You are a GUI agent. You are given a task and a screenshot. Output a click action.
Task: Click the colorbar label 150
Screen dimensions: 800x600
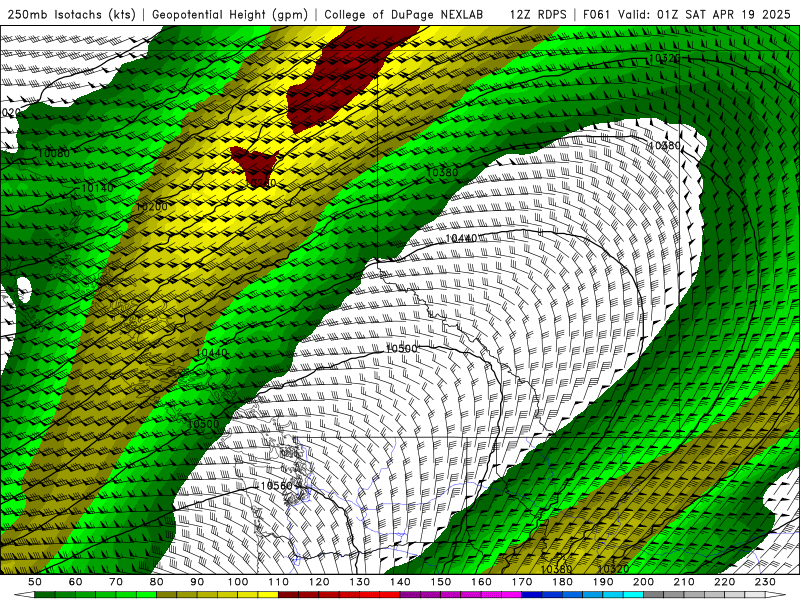(441, 582)
